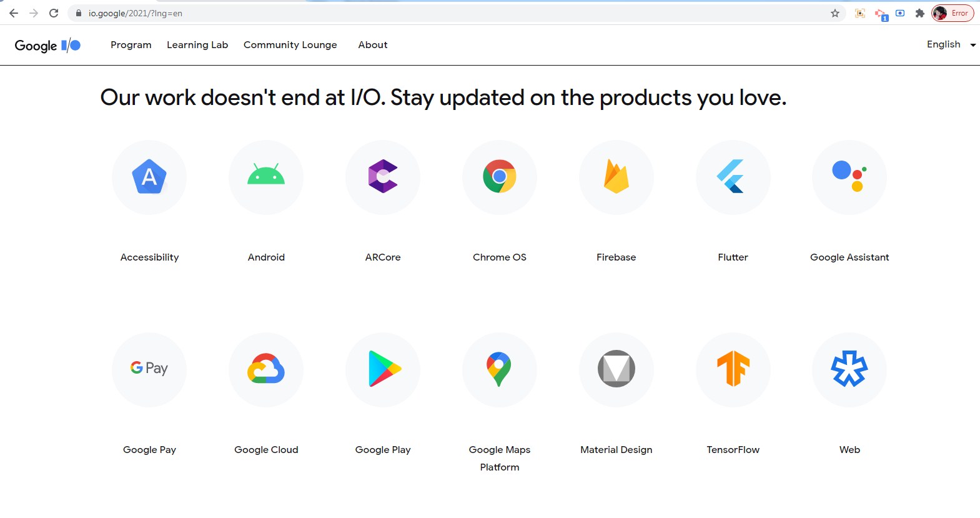This screenshot has width=980, height=518.
Task: Open the screenshot capture extension icon
Action: pyautogui.click(x=860, y=13)
